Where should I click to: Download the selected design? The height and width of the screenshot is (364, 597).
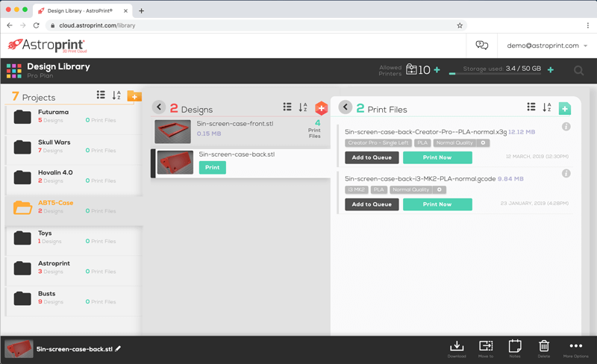[457, 349]
